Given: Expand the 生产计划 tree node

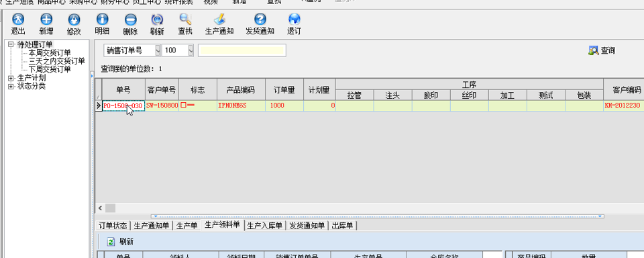Looking at the screenshot, I should (11, 78).
